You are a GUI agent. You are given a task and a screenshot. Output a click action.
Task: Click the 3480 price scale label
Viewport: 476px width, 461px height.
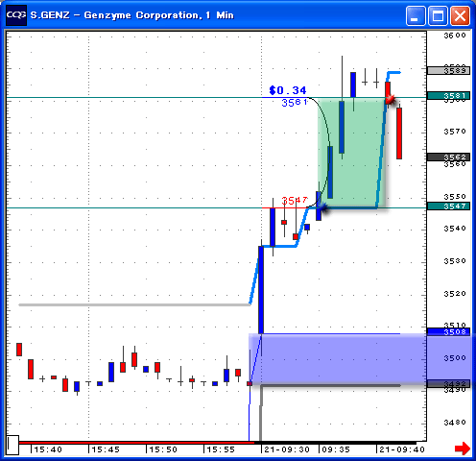coord(455,423)
